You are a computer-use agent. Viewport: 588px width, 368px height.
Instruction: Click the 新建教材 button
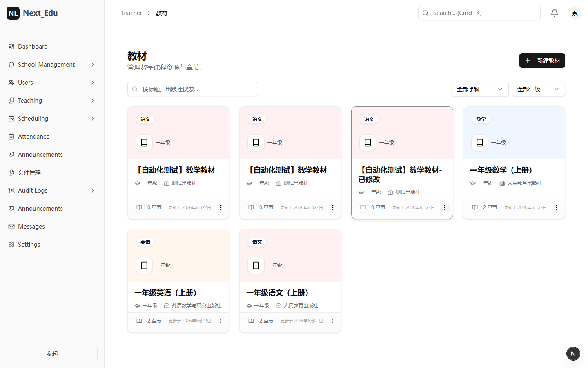542,61
